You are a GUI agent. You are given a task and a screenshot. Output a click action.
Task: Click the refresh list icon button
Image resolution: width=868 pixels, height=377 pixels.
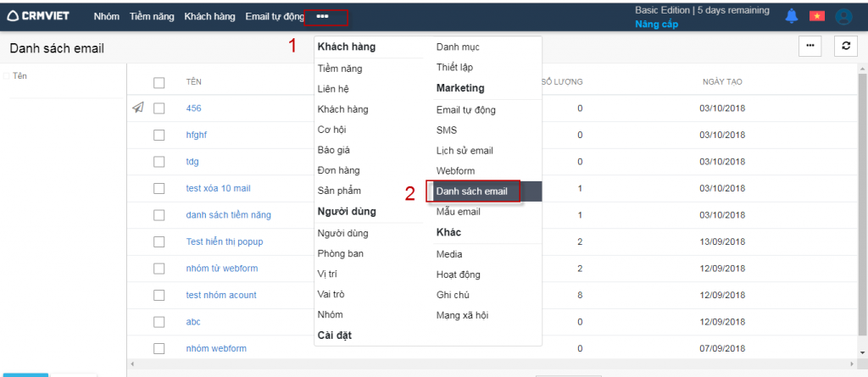point(844,47)
